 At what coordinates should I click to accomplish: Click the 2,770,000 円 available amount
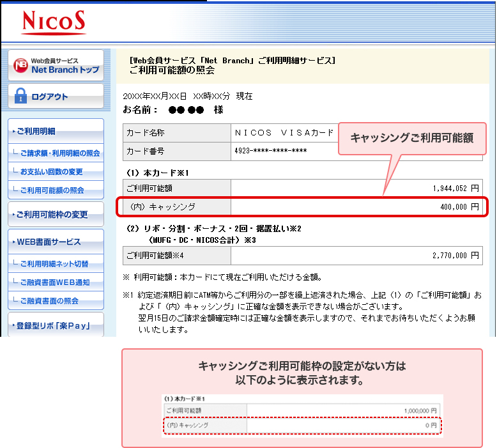pyautogui.click(x=452, y=256)
